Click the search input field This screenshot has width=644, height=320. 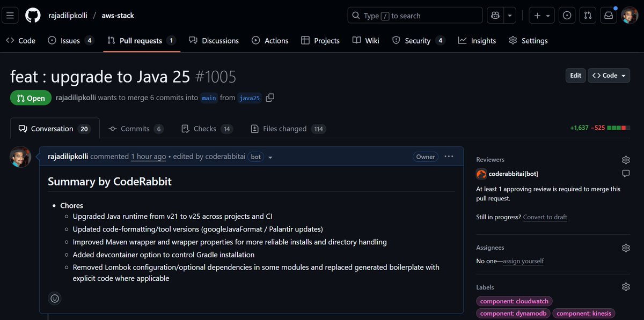coord(415,16)
